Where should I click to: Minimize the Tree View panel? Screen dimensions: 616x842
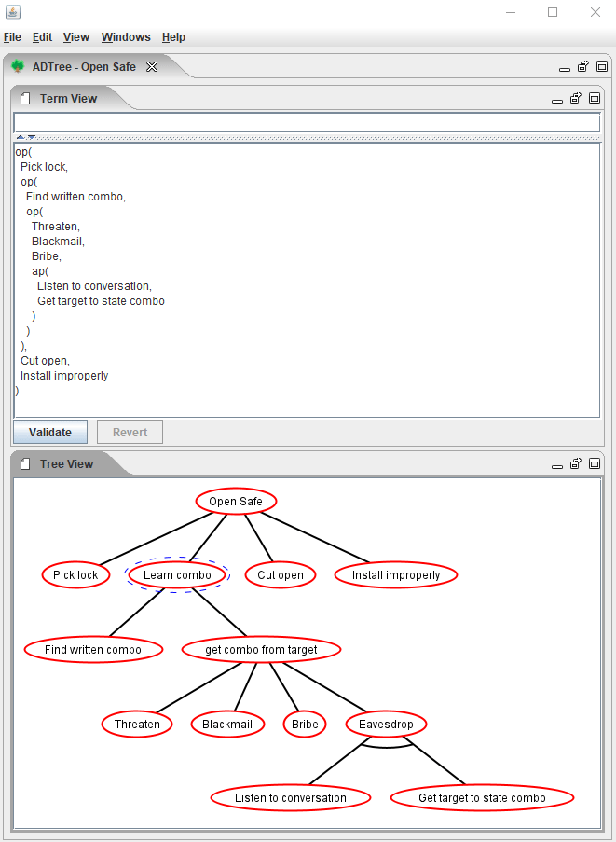click(557, 466)
